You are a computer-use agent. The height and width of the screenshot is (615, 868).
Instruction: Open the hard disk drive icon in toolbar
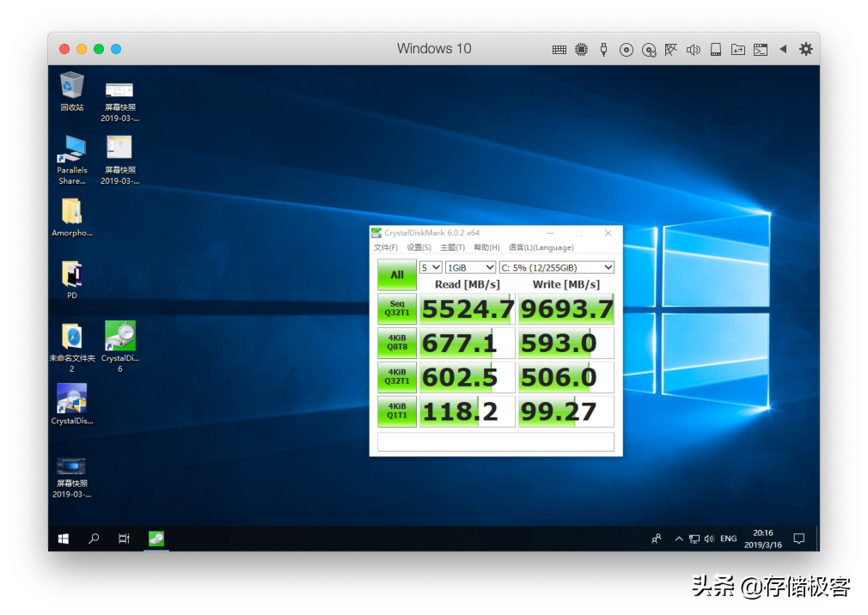point(716,50)
